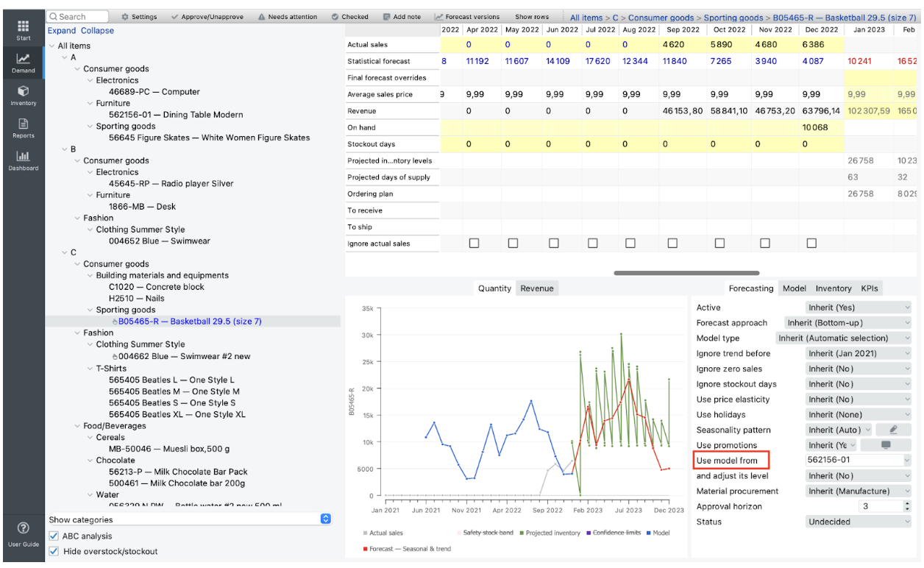Disable the ABC analysis checkbox
Screen dimensions: 924x568
click(x=54, y=536)
